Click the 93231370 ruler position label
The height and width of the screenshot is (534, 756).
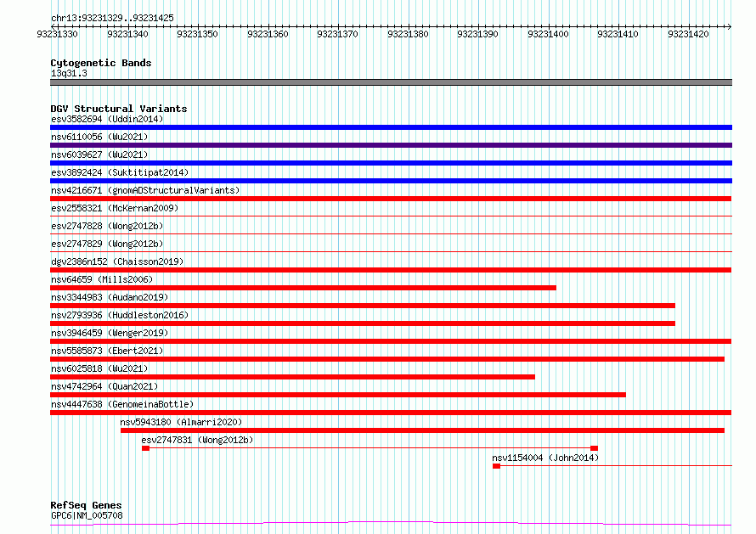tap(337, 34)
